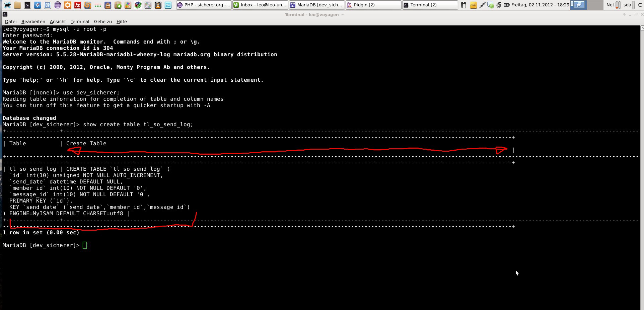Click the terminal prompt cursor line
This screenshot has height=310, width=644.
click(x=85, y=245)
